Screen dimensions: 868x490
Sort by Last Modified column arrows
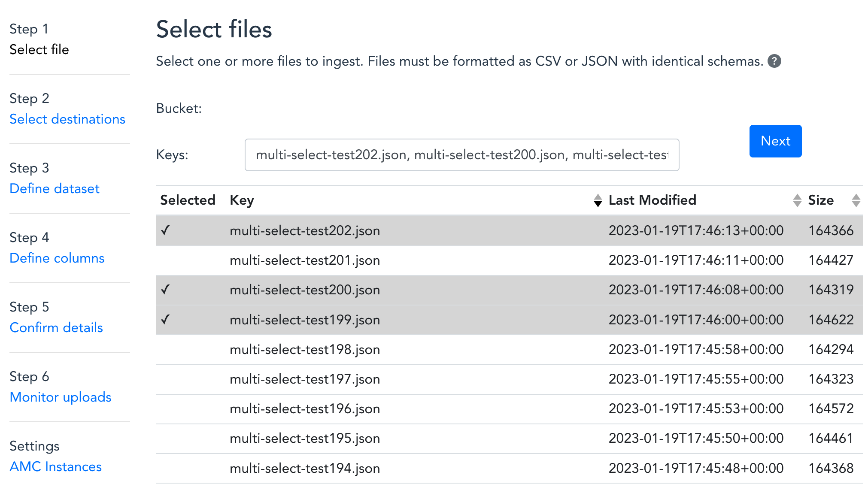point(797,200)
